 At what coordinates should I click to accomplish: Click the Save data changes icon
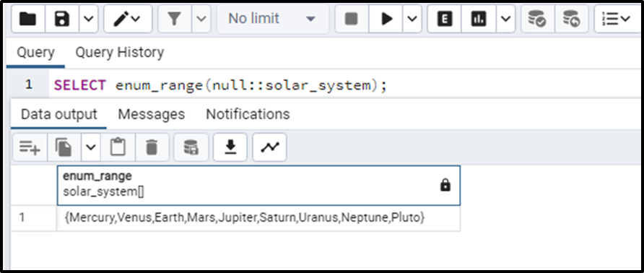(x=191, y=147)
